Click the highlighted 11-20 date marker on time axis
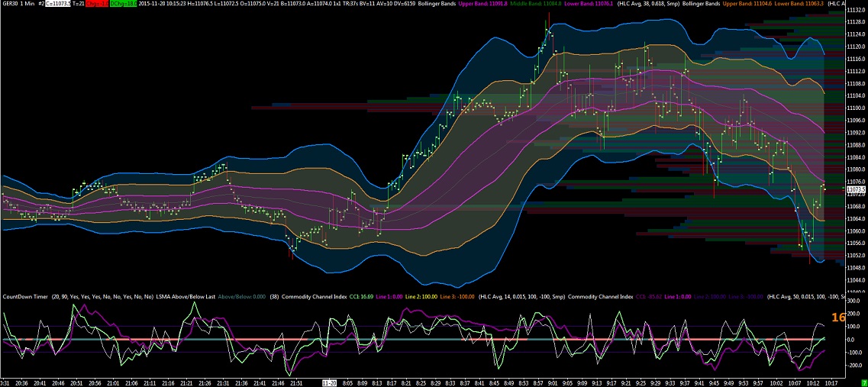The height and width of the screenshot is (387, 868). point(329,382)
